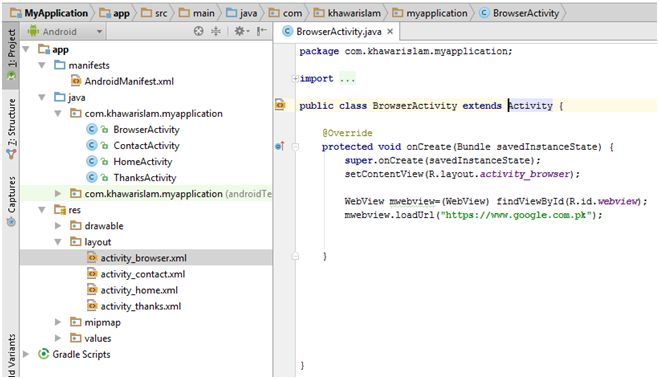Click the drawable folder icon
659x379 pixels.
coord(76,226)
